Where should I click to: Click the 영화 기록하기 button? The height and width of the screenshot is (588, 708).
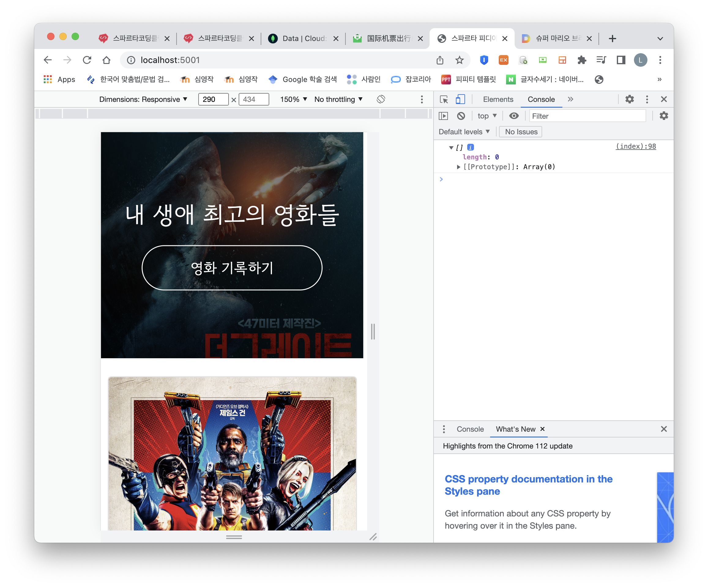[x=232, y=268]
